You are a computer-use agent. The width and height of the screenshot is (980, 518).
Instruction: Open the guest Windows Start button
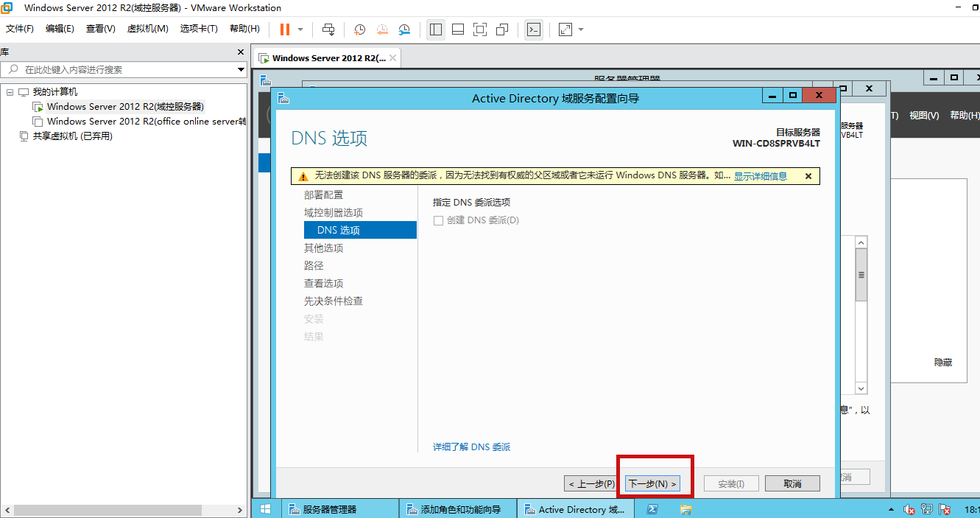265,509
